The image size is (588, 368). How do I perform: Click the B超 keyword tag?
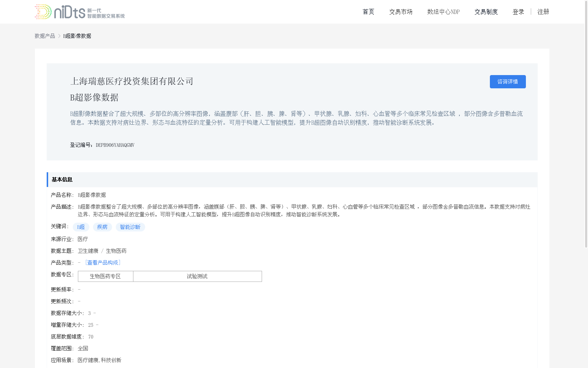[x=81, y=227]
